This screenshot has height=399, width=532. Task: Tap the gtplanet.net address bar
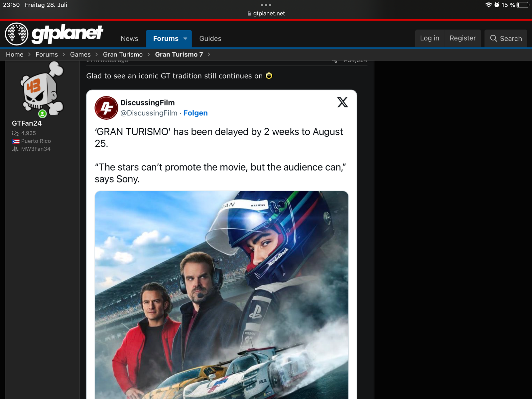(266, 13)
